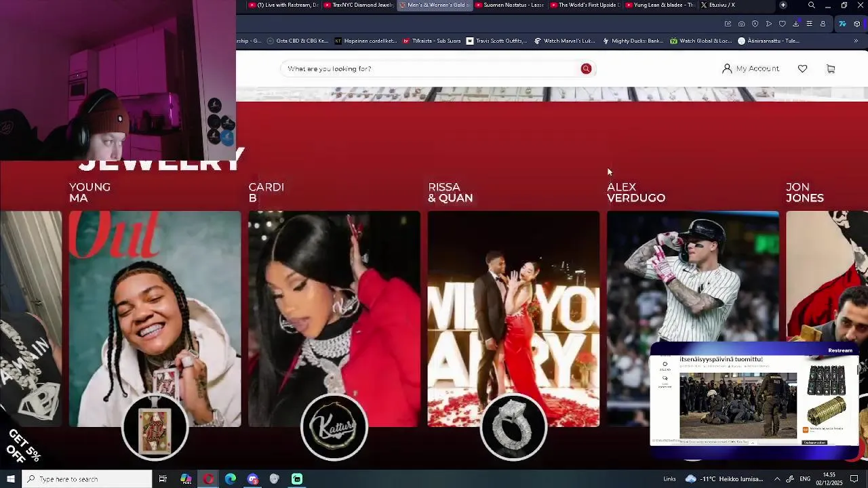868x488 pixels.
Task: Open 'Osta CBD & CBG' bookmark
Action: coord(298,41)
